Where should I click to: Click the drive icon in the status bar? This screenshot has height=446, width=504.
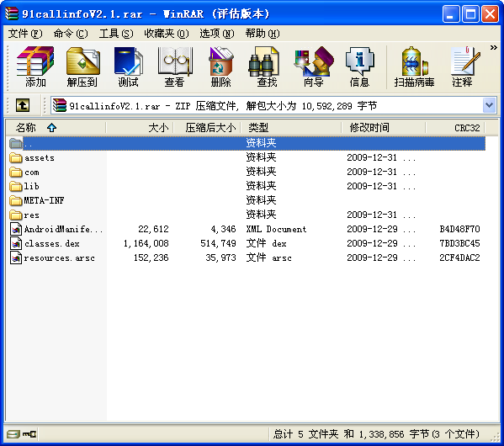13,434
